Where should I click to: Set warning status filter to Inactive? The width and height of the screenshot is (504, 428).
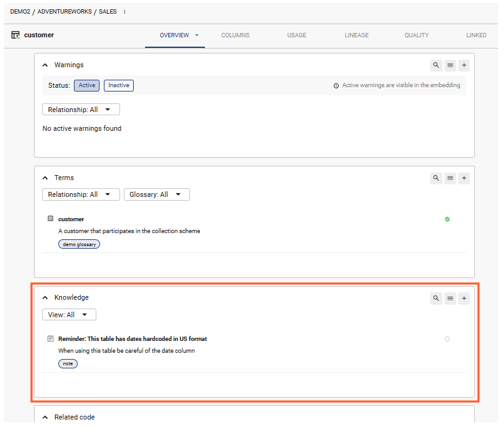[119, 85]
